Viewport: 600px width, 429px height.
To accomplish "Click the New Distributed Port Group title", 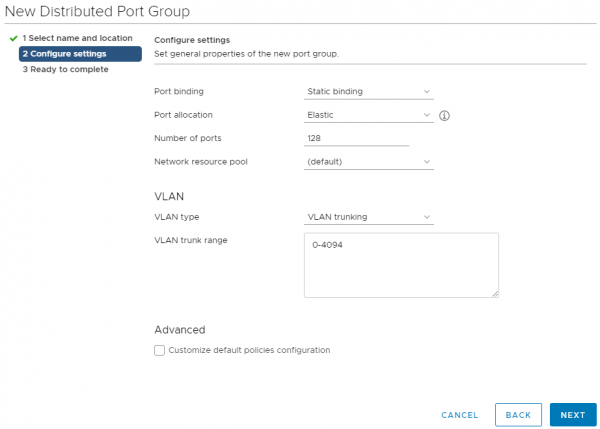I will pos(98,11).
